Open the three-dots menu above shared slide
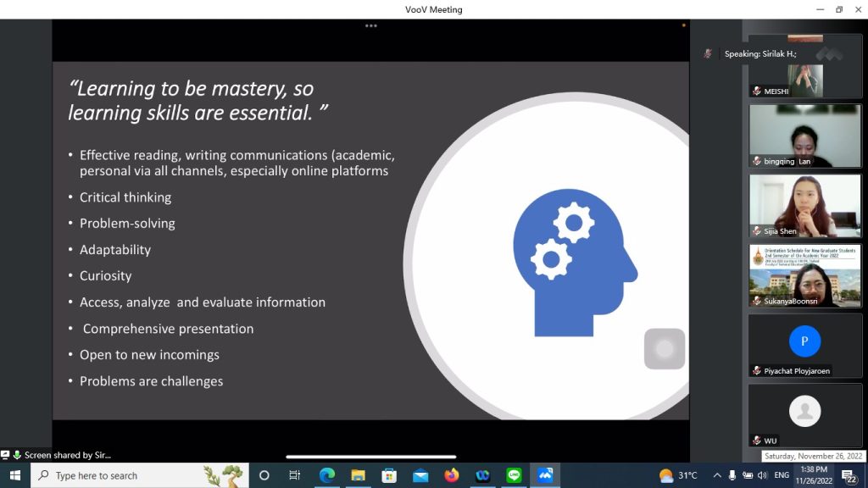Viewport: 868px width, 488px height. 370,25
